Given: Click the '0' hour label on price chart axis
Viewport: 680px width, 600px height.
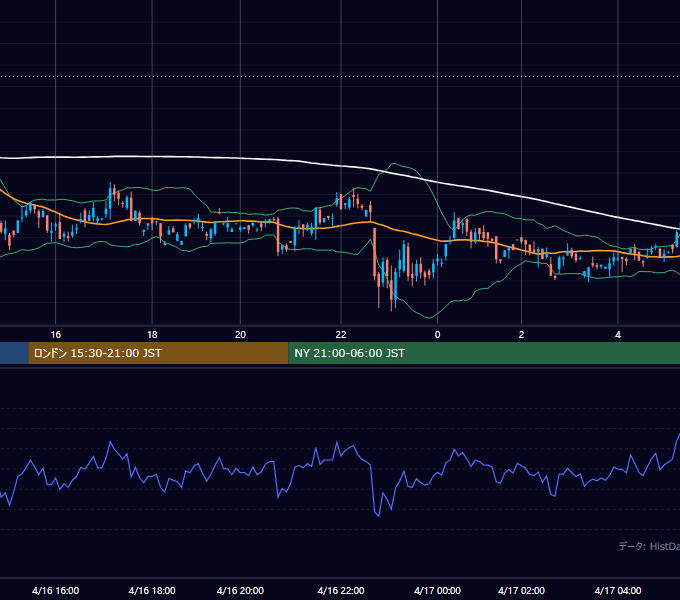Looking at the screenshot, I should (x=437, y=335).
